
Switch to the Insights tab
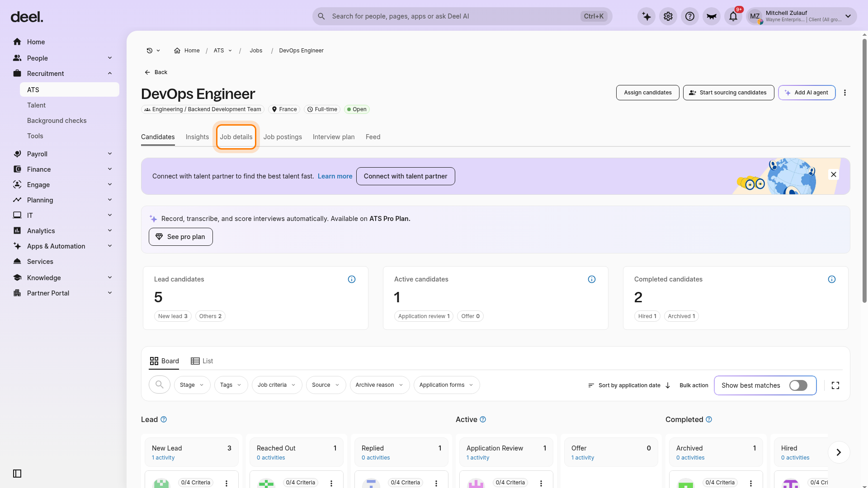(x=197, y=137)
